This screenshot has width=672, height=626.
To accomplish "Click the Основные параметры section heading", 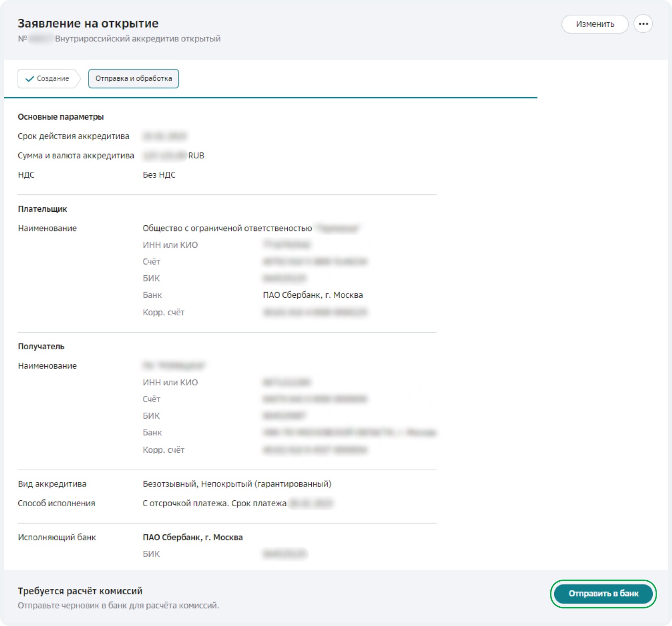I will pos(61,117).
